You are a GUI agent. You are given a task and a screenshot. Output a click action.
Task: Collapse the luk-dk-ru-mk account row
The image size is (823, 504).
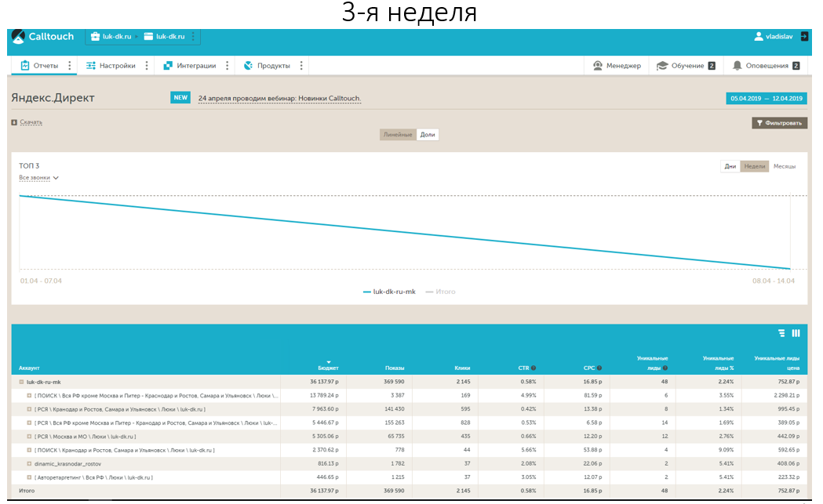click(x=21, y=382)
